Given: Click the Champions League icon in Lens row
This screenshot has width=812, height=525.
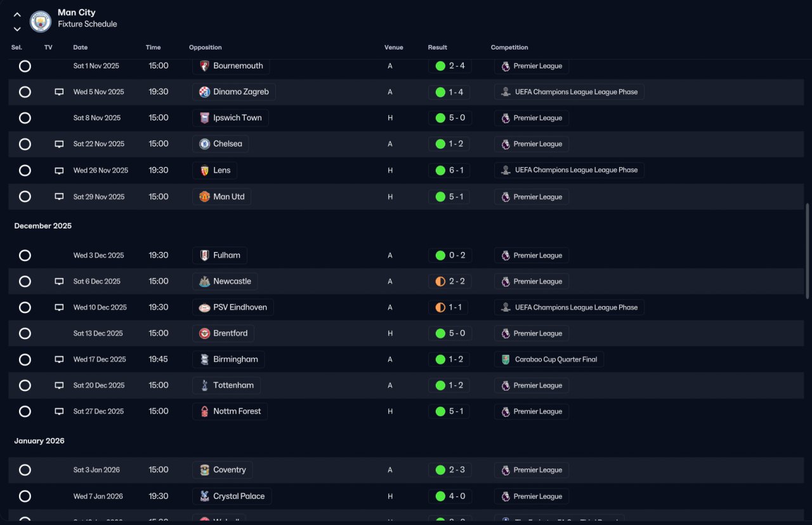Looking at the screenshot, I should (506, 170).
